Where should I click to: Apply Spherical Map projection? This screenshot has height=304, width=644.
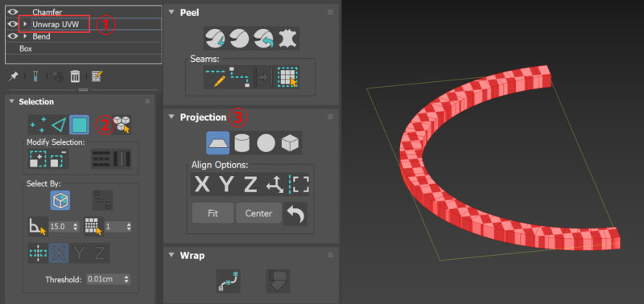click(266, 143)
